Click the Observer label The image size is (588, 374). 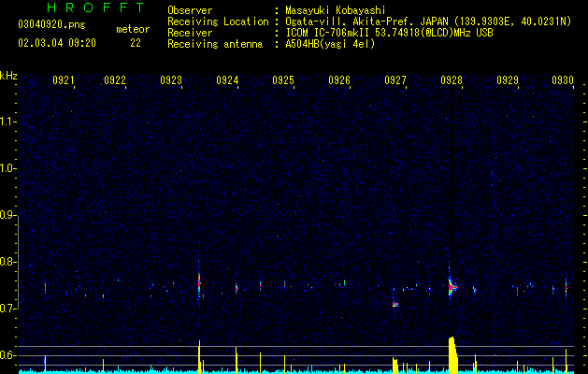(x=190, y=10)
